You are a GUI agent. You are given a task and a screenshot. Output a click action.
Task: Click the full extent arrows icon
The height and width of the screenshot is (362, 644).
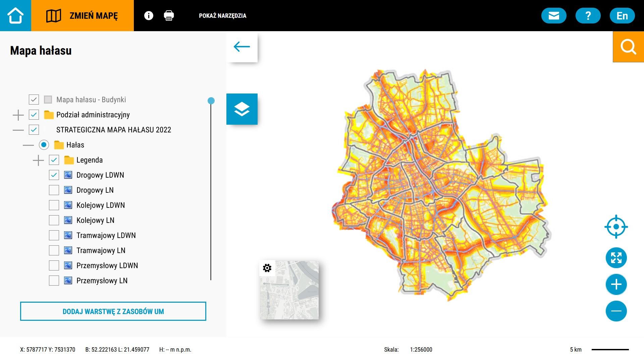point(616,258)
